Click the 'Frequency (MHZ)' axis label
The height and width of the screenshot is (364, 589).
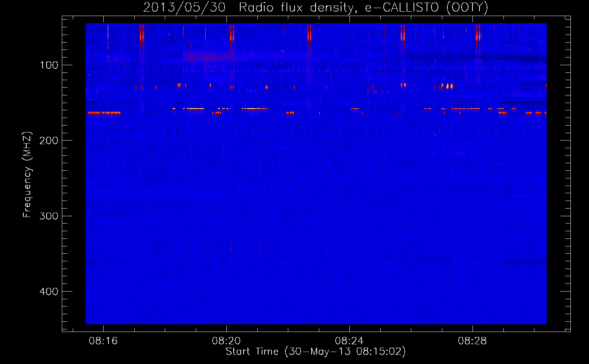pyautogui.click(x=27, y=175)
